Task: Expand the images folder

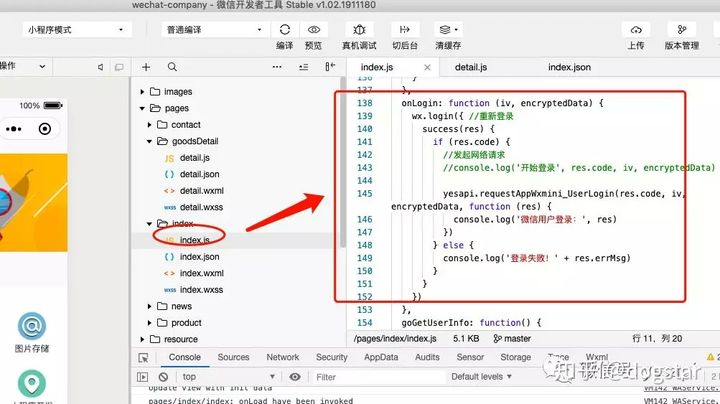Action: [142, 92]
